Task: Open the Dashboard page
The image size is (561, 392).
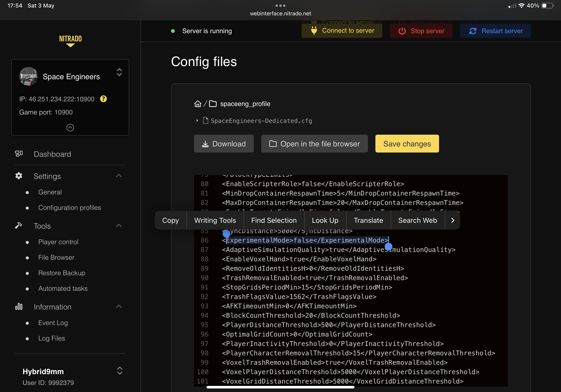Action: [x=52, y=154]
